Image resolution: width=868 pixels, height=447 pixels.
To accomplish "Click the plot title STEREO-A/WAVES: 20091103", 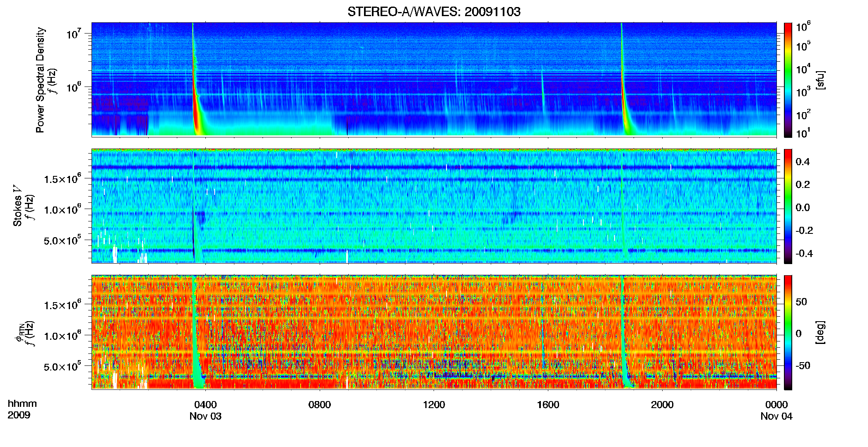I will click(434, 12).
